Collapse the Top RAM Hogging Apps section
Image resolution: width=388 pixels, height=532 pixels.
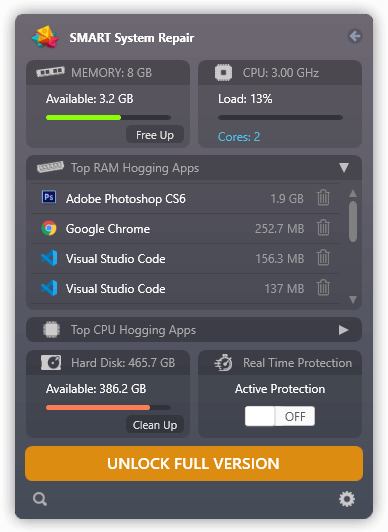pyautogui.click(x=344, y=167)
